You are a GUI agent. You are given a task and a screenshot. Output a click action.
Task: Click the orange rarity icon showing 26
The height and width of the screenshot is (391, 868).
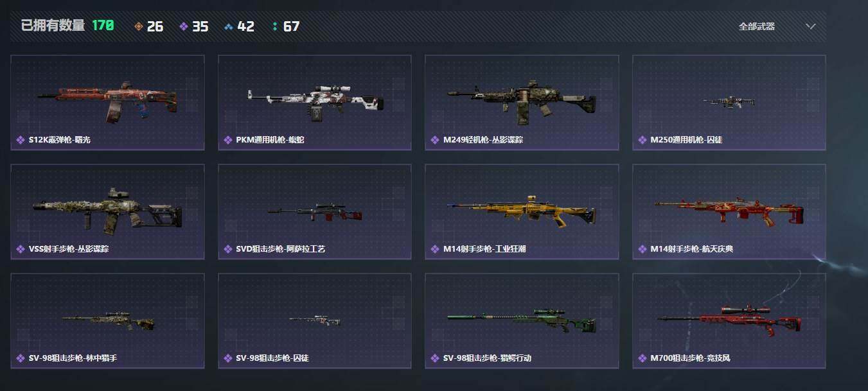point(138,26)
